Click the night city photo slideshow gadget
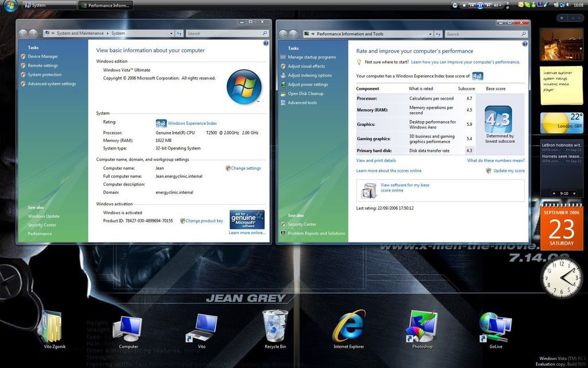 (x=562, y=44)
